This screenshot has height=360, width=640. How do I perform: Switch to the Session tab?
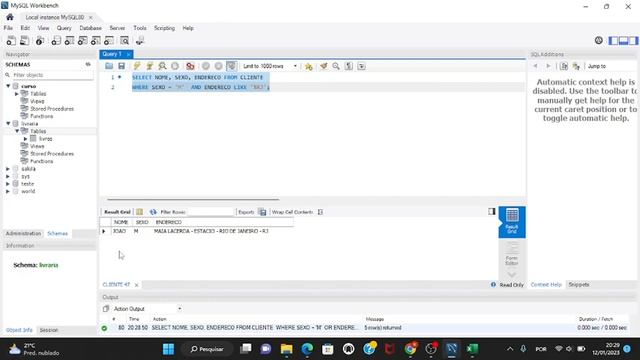coord(49,330)
